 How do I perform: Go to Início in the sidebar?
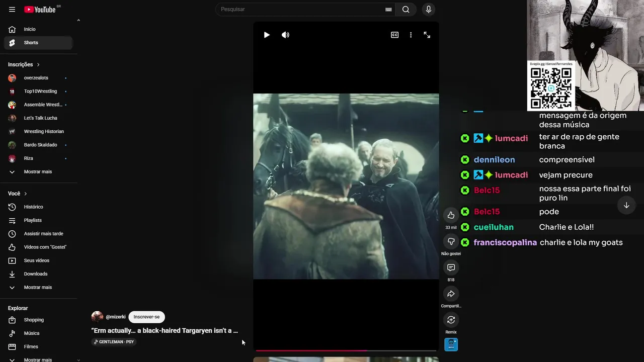click(38, 29)
